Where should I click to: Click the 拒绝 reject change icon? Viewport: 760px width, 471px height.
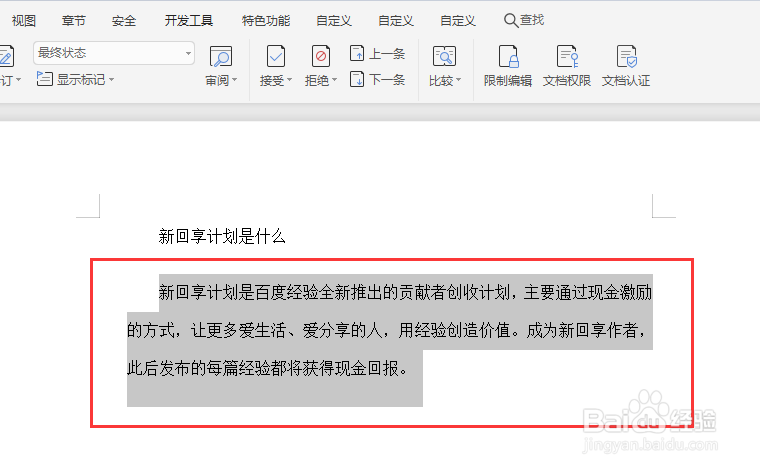[320, 56]
